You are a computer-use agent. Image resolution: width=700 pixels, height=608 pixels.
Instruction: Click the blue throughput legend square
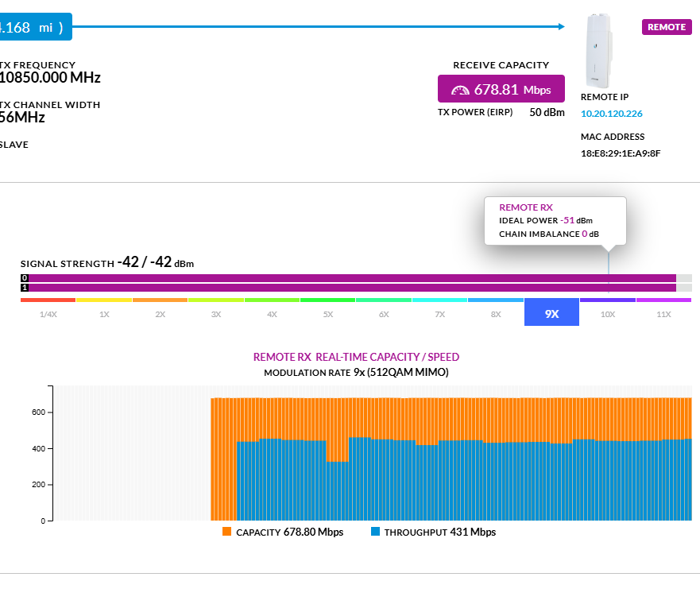(x=375, y=532)
